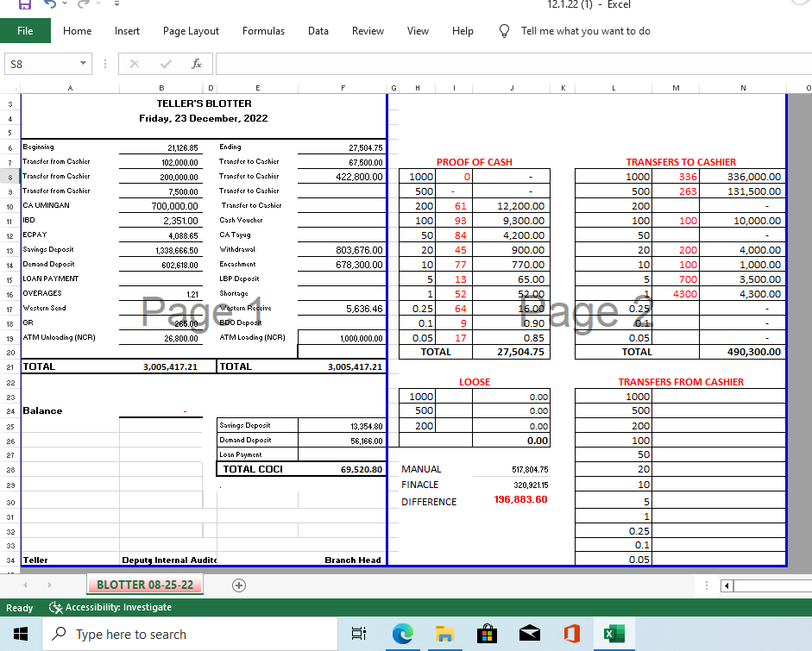Click the Cancel X icon in formula bar
The width and height of the screenshot is (812, 651).
[134, 64]
